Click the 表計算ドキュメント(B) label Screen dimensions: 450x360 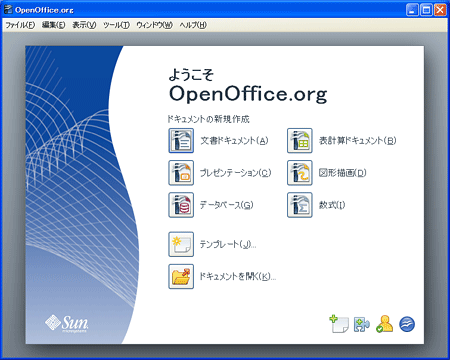pyautogui.click(x=358, y=141)
